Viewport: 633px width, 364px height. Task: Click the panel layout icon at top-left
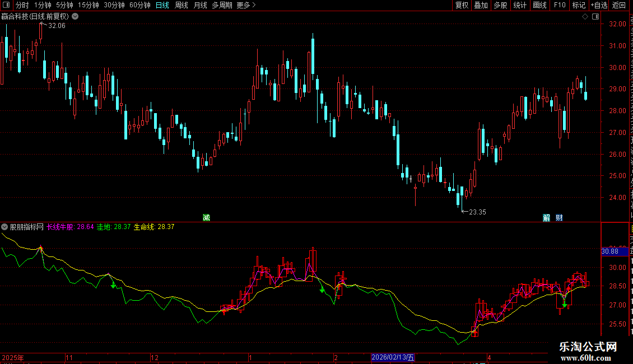(x=6, y=5)
